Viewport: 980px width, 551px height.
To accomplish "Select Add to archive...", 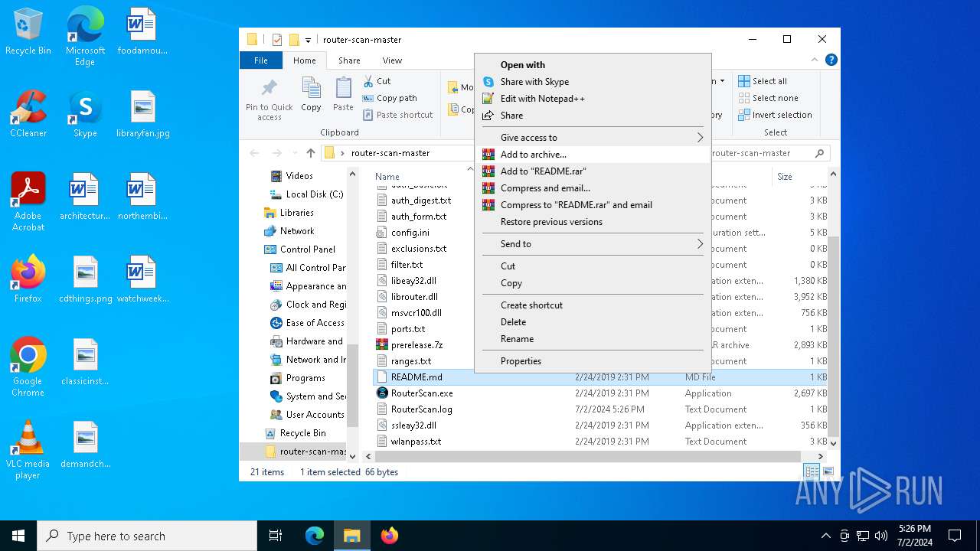I will 593,155.
